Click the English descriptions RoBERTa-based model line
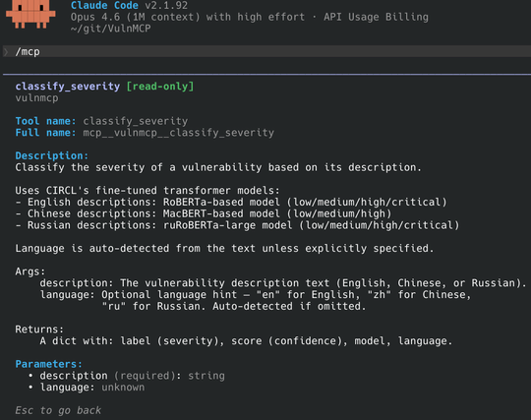The height and width of the screenshot is (420, 531). [x=231, y=203]
